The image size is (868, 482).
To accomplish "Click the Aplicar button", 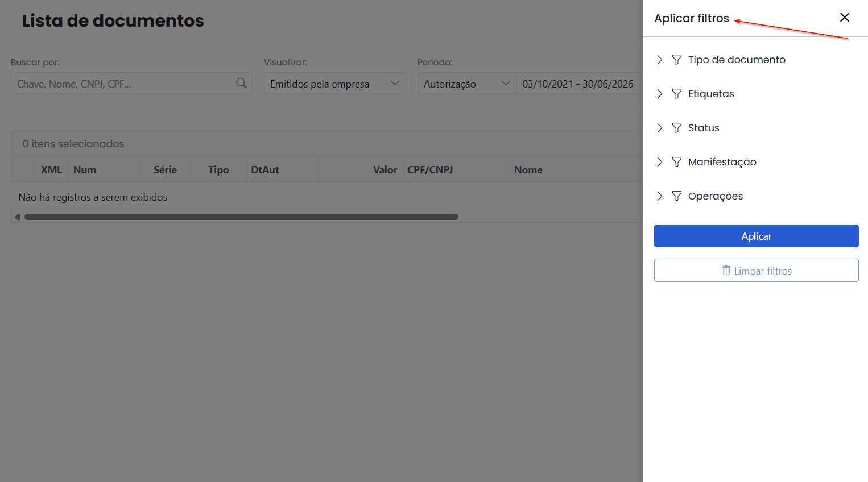I will (x=757, y=236).
